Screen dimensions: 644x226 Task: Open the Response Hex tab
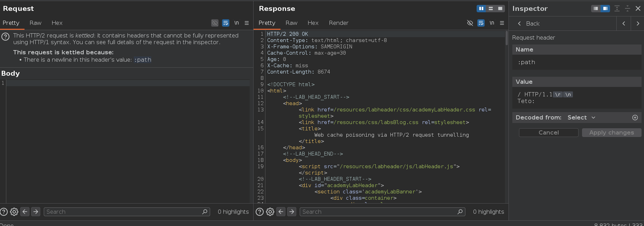[313, 23]
